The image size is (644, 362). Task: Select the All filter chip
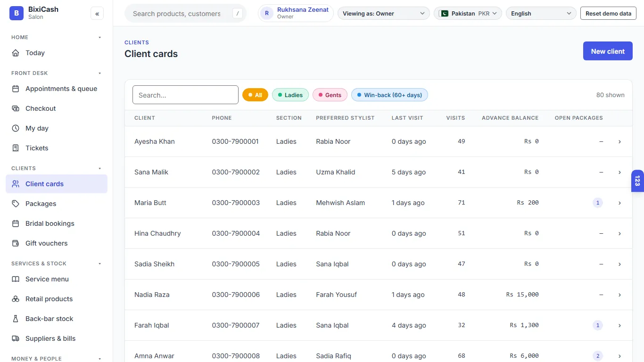click(x=255, y=95)
